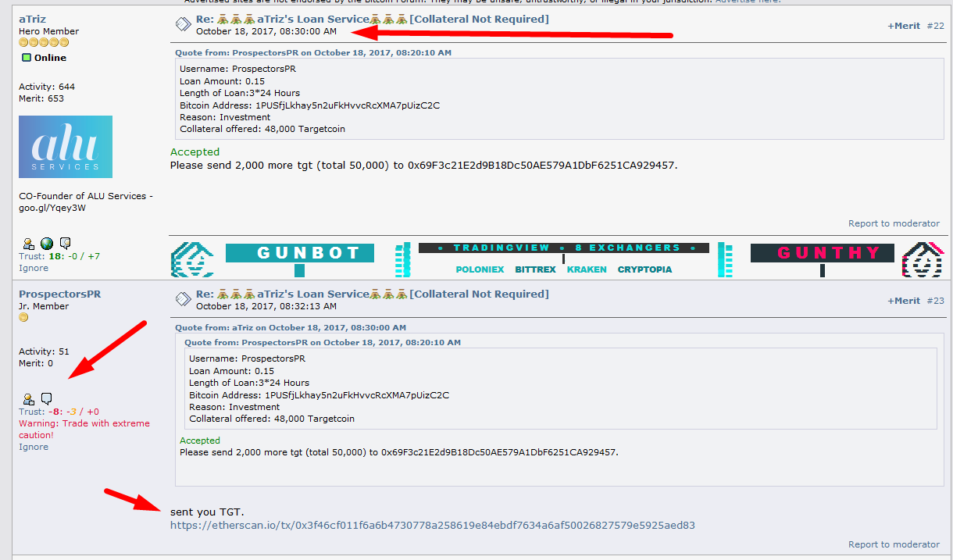Send aTriz a personal message via speech-bubble icon

[x=66, y=243]
